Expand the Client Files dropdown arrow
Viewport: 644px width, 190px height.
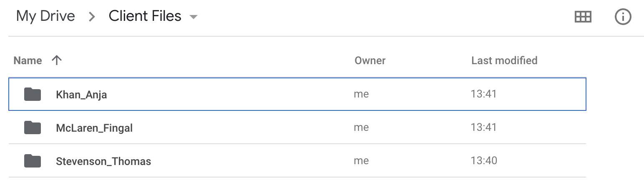(x=193, y=17)
